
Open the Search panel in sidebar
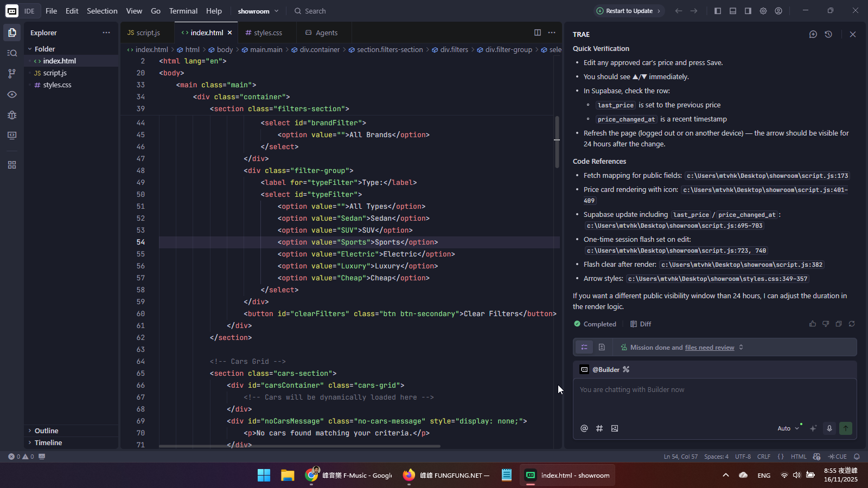coord(12,53)
